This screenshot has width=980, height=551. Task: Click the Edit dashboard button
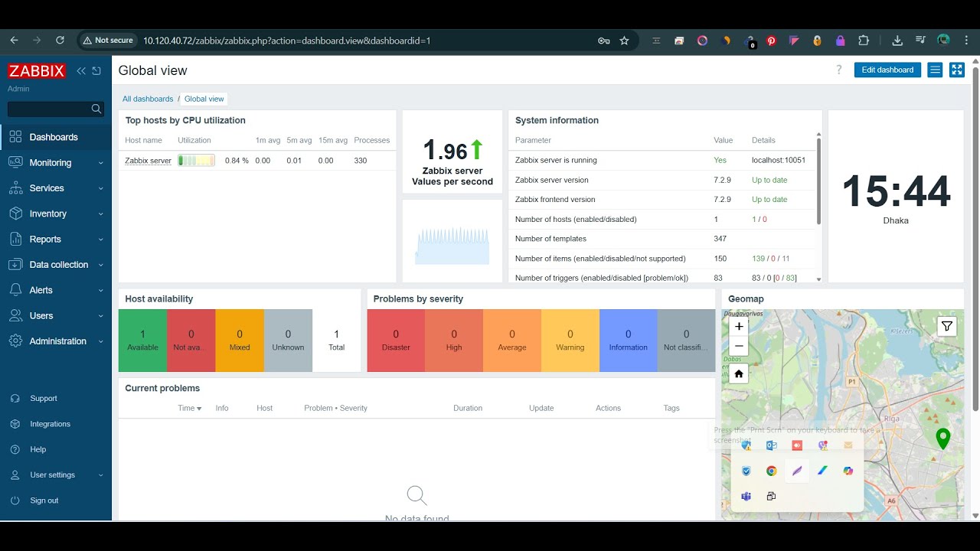[887, 70]
